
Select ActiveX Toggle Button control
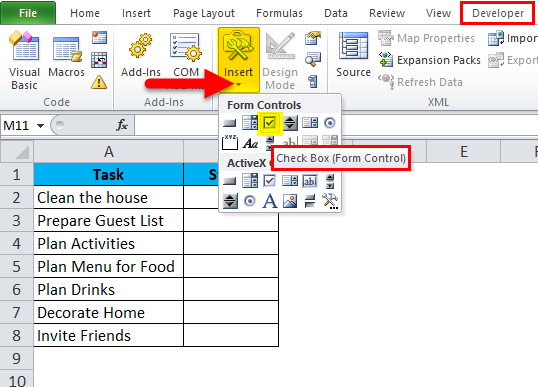[x=310, y=201]
